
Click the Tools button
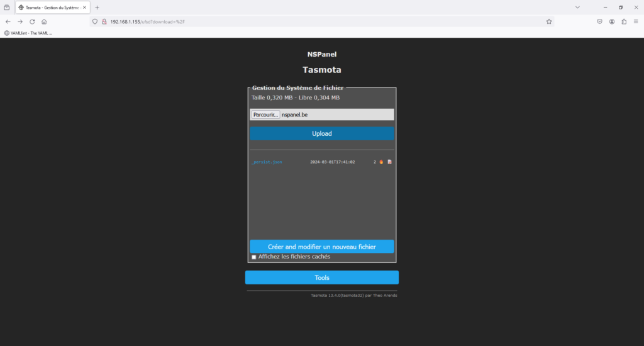(x=322, y=277)
